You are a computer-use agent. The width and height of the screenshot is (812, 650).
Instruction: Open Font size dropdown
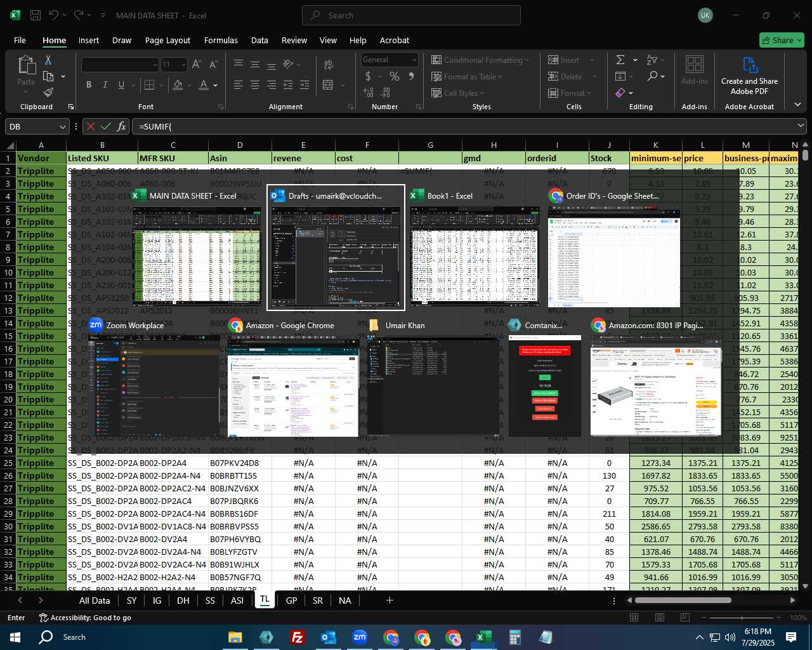point(183,65)
